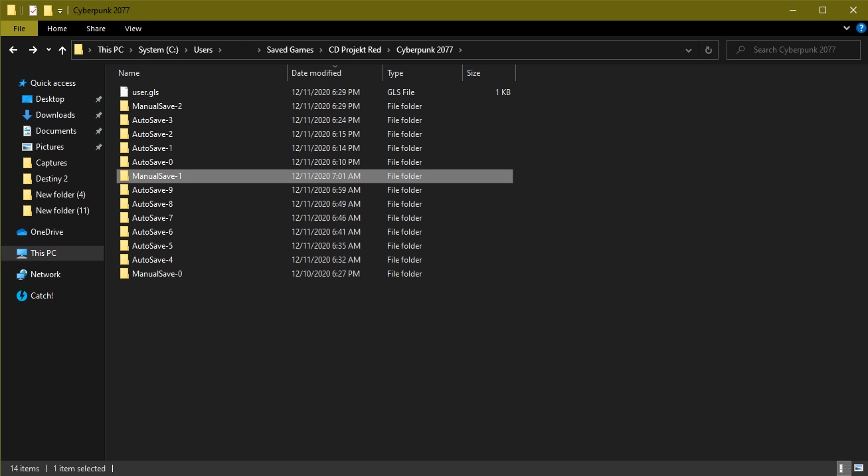Select the AutoSave-3 folder icon
Image resolution: width=868 pixels, height=476 pixels.
tap(124, 120)
